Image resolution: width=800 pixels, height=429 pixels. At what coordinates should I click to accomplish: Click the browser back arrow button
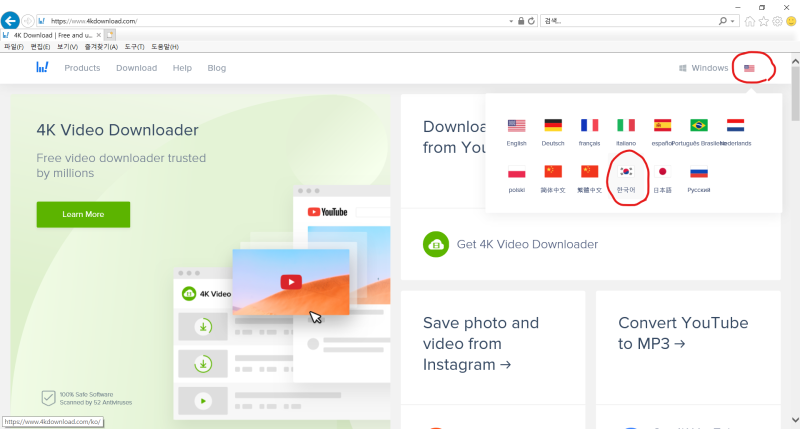tap(10, 21)
